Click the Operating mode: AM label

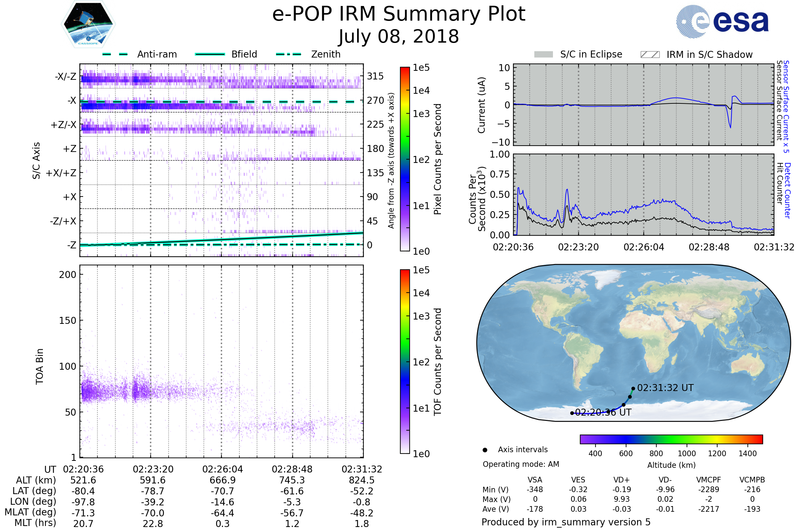521,464
